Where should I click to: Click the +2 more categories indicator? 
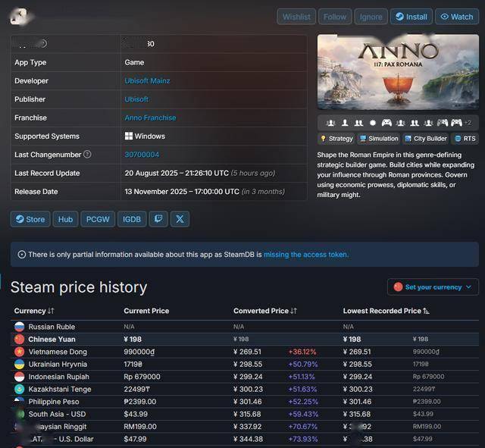(x=468, y=123)
